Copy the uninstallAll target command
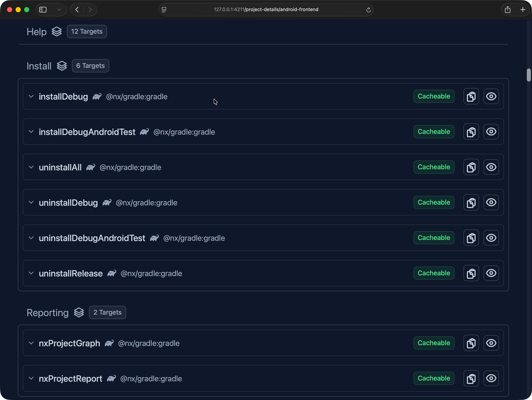Viewport: 532px width, 400px height. pos(471,167)
